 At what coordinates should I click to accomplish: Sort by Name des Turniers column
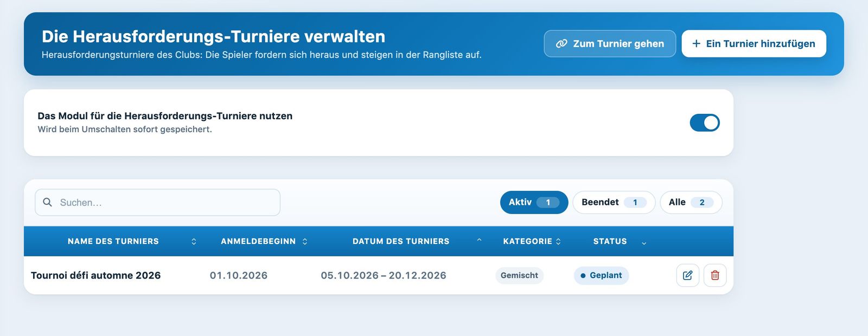point(113,241)
